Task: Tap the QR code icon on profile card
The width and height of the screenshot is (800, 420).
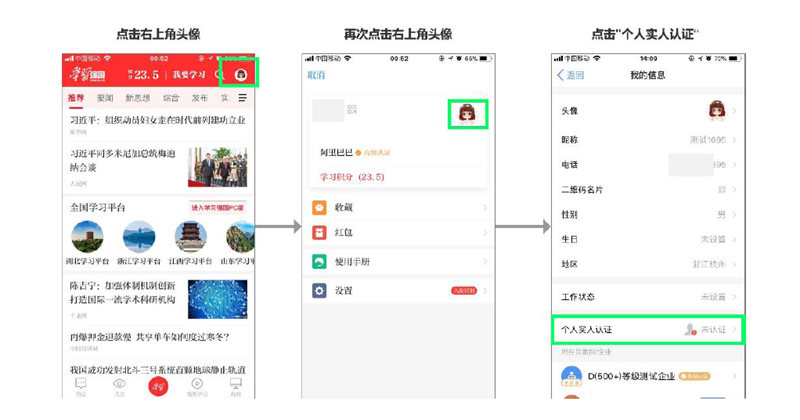Action: point(352,109)
